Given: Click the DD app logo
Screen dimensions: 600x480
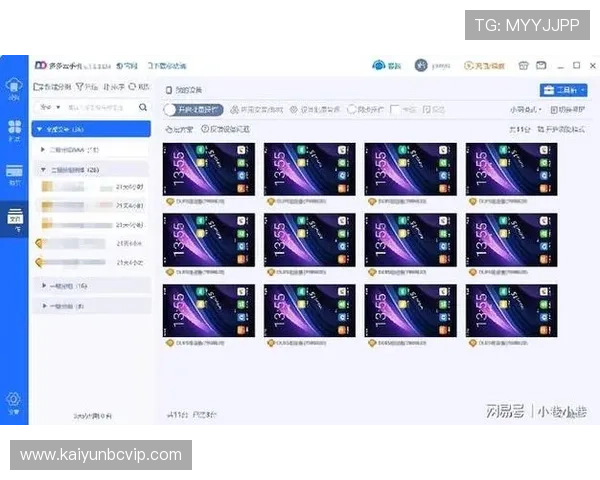Looking at the screenshot, I should click(x=40, y=65).
